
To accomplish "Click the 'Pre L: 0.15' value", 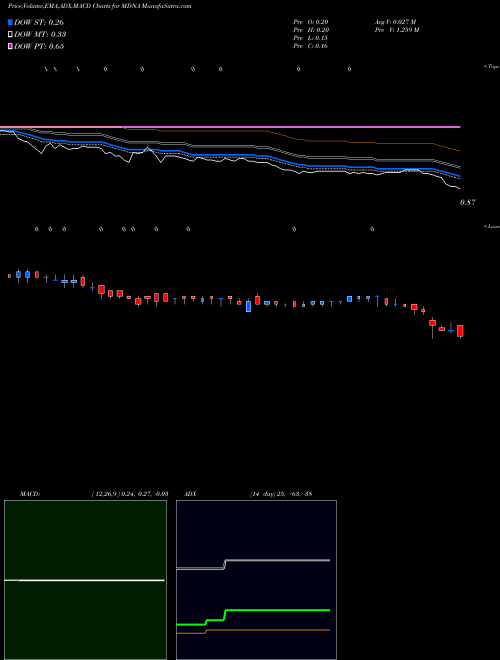I will tap(311, 38).
